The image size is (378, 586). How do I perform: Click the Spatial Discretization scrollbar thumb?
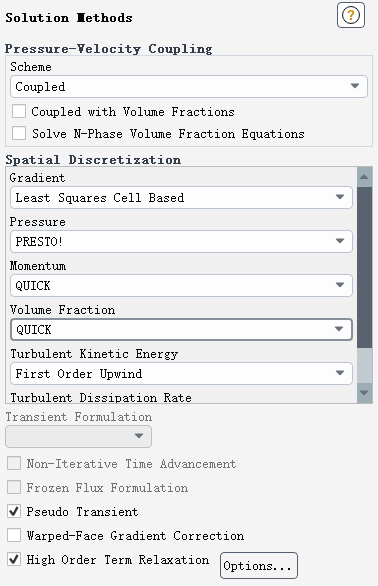pos(365,268)
